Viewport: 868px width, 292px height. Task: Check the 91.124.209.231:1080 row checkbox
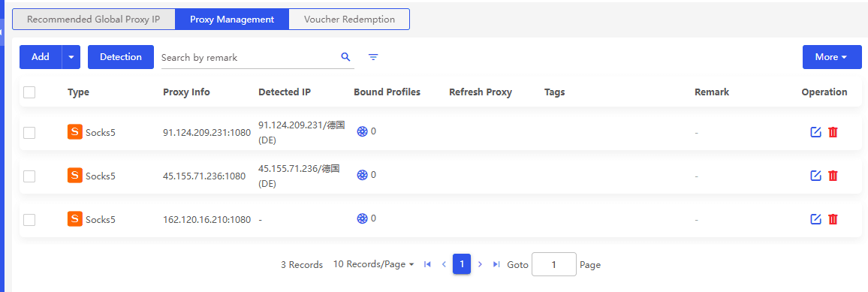[29, 133]
